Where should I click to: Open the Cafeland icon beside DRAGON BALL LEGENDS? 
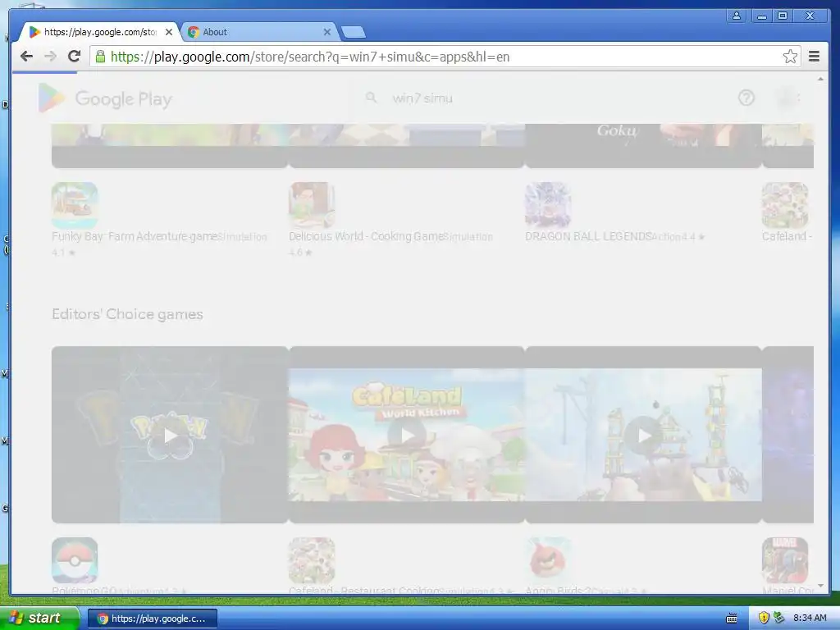(x=785, y=205)
